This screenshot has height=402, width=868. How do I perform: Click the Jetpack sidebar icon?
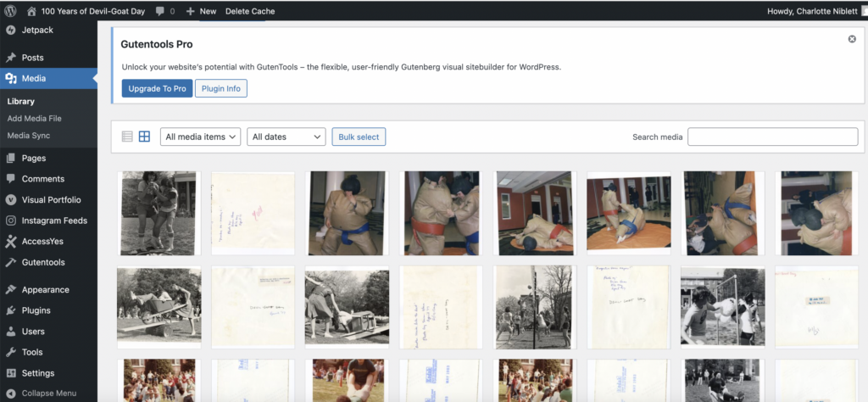[10, 30]
